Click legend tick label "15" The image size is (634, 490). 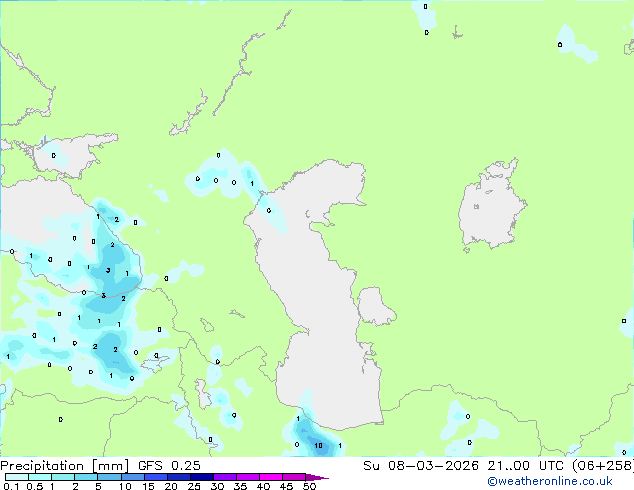pyautogui.click(x=148, y=486)
